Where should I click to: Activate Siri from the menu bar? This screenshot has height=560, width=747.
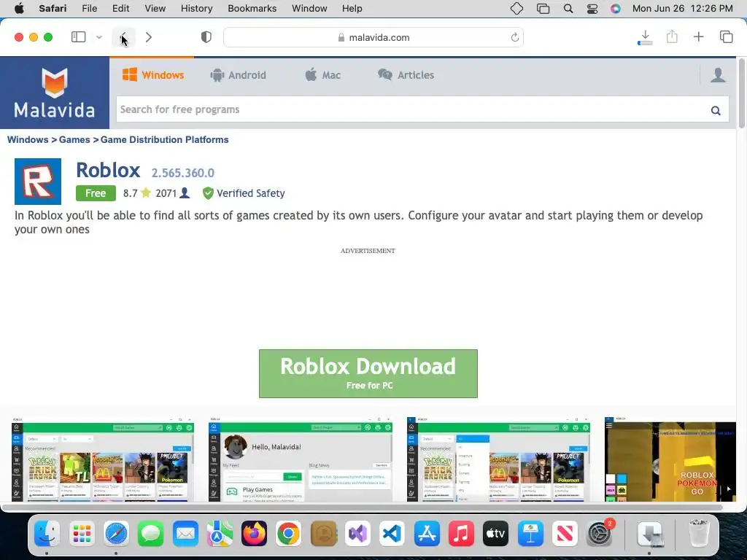tap(616, 9)
